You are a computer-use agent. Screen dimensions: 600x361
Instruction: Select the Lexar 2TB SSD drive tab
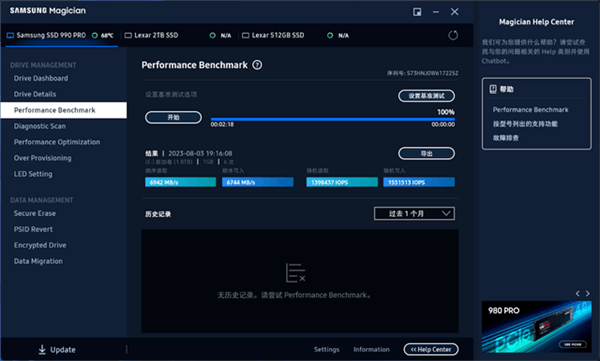[152, 36]
